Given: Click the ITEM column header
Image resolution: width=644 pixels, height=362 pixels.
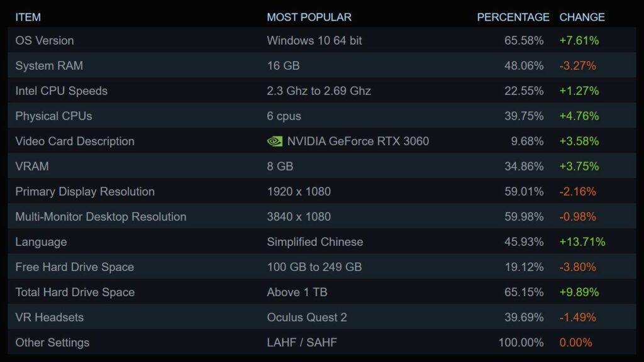Looking at the screenshot, I should point(28,17).
